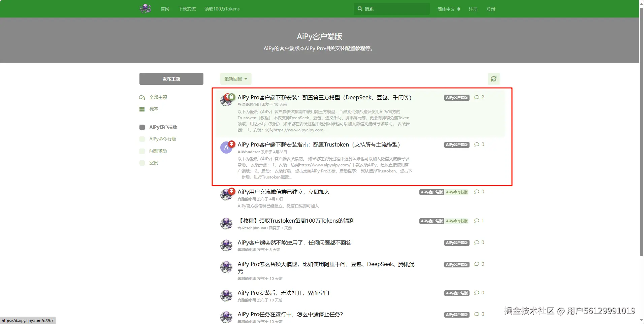Click AiPy客户端版 tag on 配置第三方模型 post
Image resolution: width=644 pixels, height=324 pixels.
click(457, 98)
